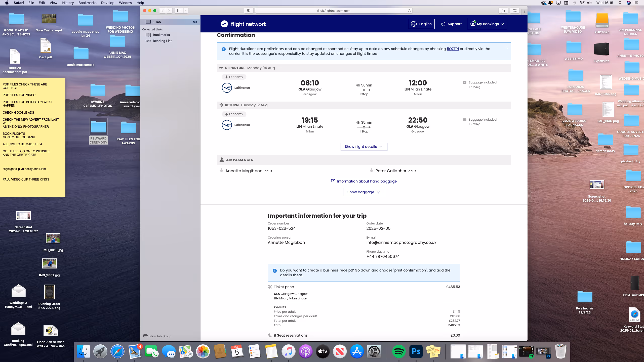Toggle Safari sidebar visibility button
The height and width of the screenshot is (362, 644).
click(179, 11)
